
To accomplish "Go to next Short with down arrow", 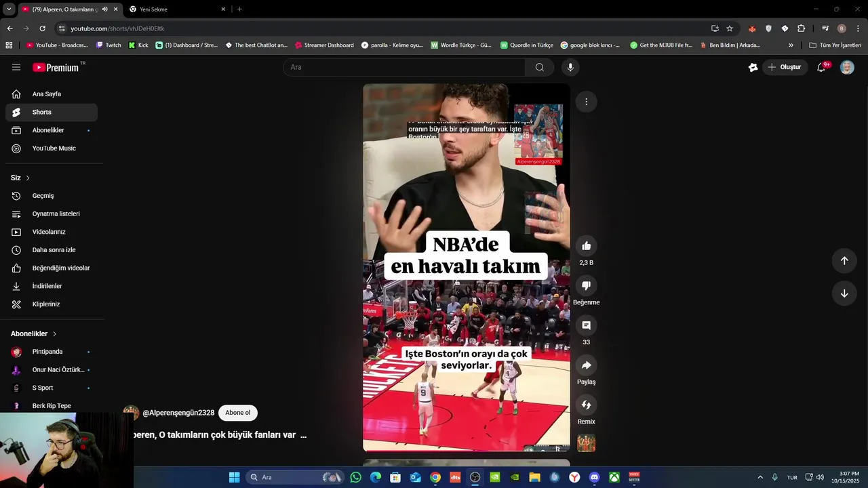I will [844, 293].
